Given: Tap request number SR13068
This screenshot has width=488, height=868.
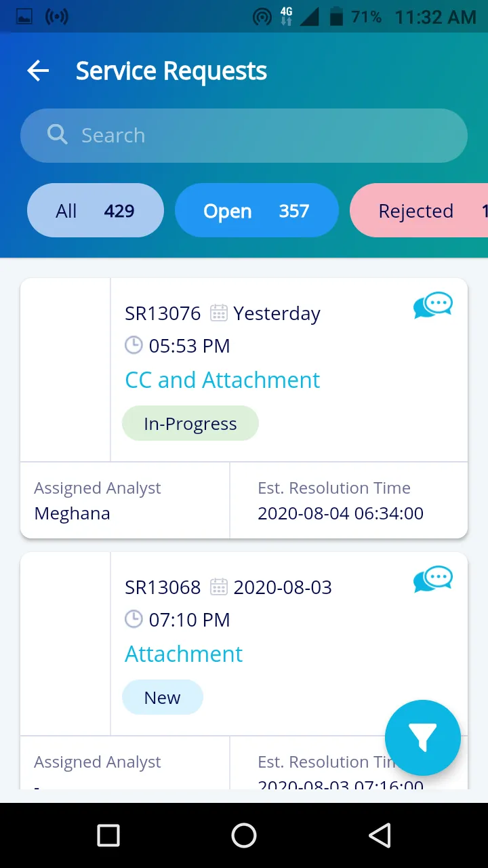Looking at the screenshot, I should 163,587.
